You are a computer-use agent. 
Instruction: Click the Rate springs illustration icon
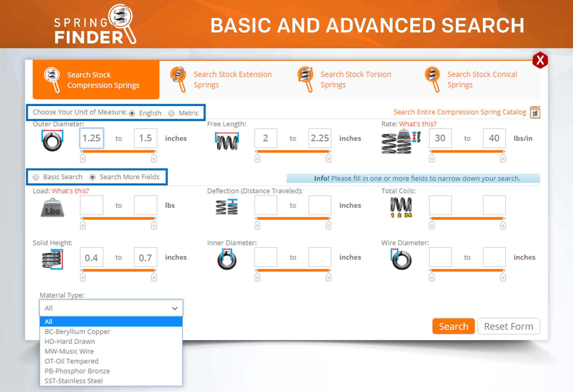401,142
